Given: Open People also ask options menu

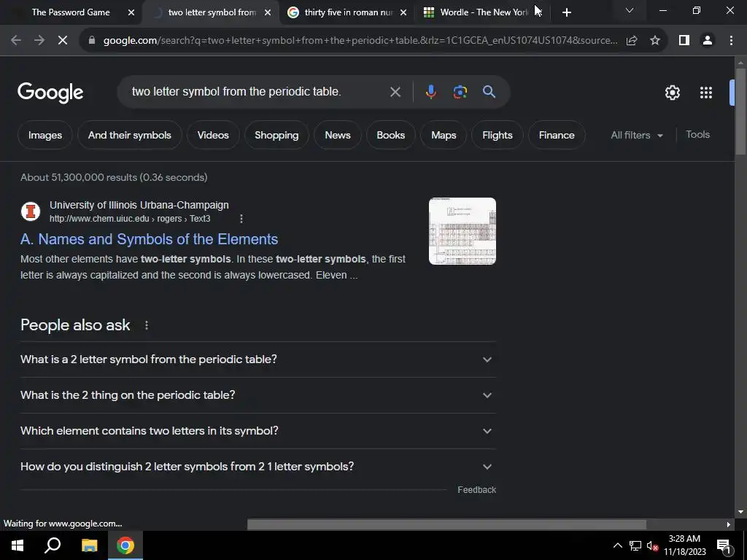Looking at the screenshot, I should point(146,325).
